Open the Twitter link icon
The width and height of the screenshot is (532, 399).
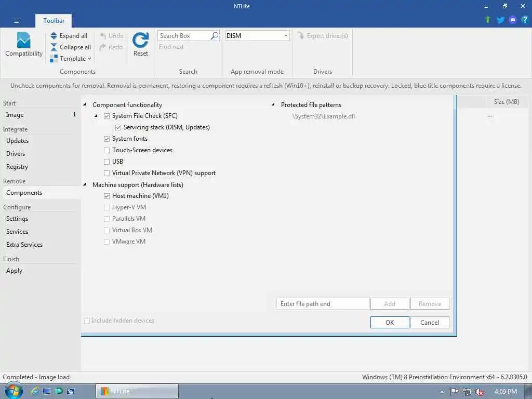pyautogui.click(x=500, y=20)
